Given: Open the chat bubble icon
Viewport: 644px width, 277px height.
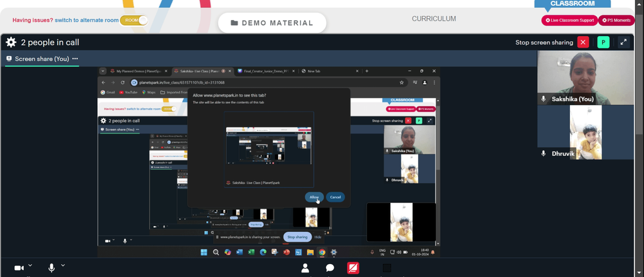Looking at the screenshot, I should tap(330, 268).
